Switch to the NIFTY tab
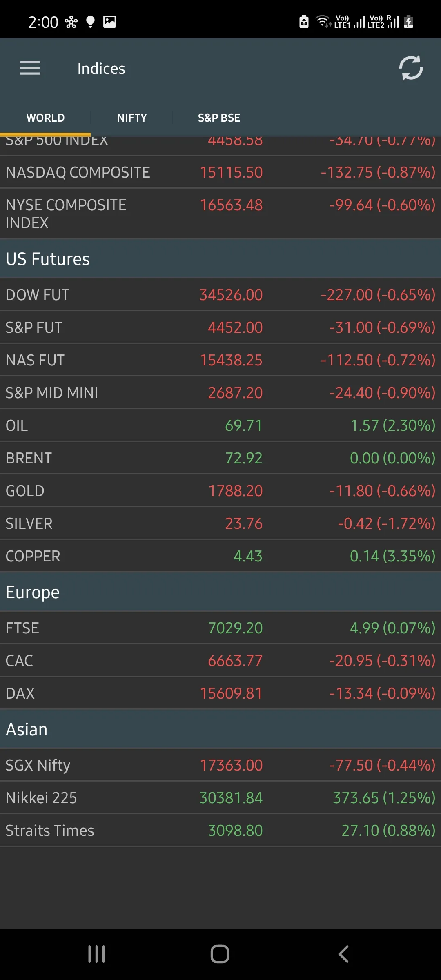 [131, 118]
